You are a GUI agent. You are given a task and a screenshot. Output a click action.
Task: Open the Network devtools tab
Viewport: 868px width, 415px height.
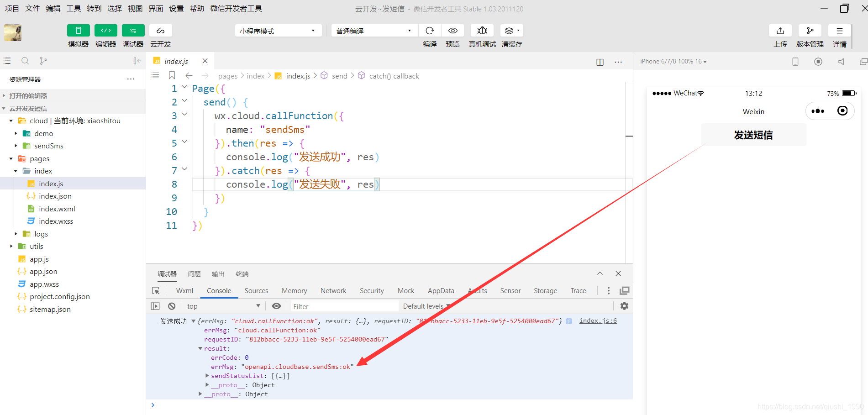(x=333, y=291)
